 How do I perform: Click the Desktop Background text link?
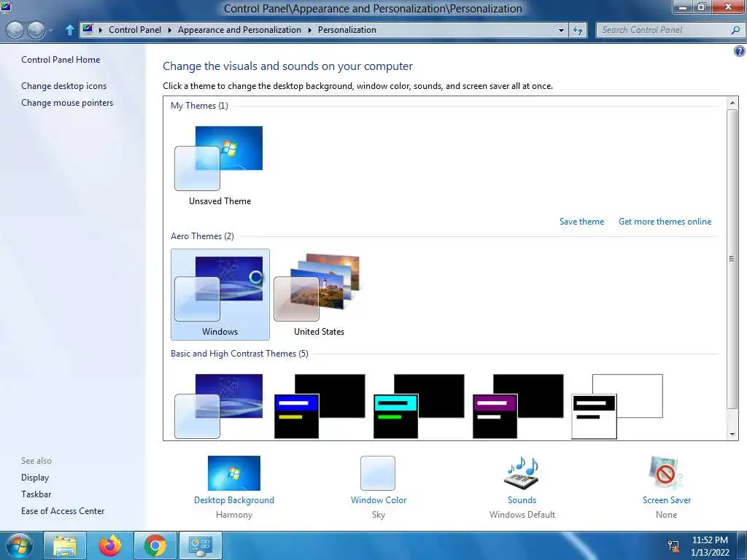(x=234, y=500)
